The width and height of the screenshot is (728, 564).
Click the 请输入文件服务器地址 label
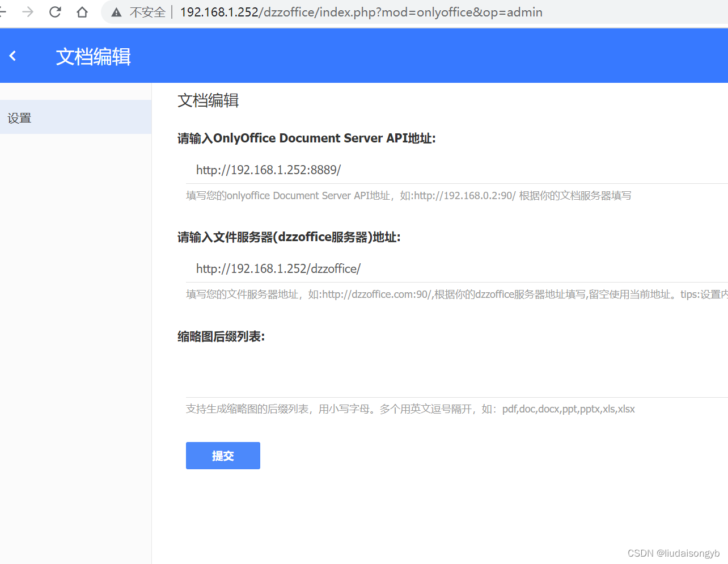(x=289, y=237)
